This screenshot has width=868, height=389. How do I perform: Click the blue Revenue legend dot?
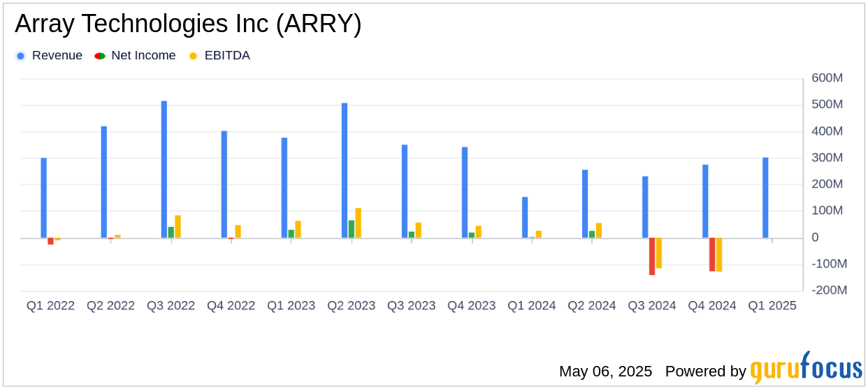pyautogui.click(x=20, y=56)
